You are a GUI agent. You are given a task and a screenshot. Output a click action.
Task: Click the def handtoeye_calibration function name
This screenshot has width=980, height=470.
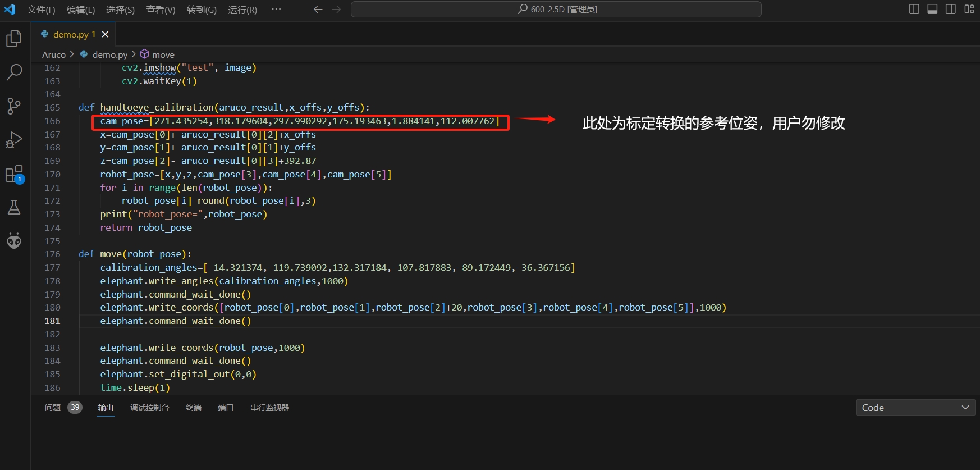pyautogui.click(x=157, y=107)
